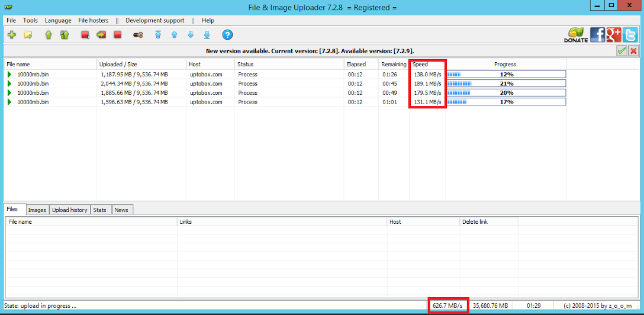Switch to the Upload history tab
Screen dimensions: 644x315
coord(70,210)
